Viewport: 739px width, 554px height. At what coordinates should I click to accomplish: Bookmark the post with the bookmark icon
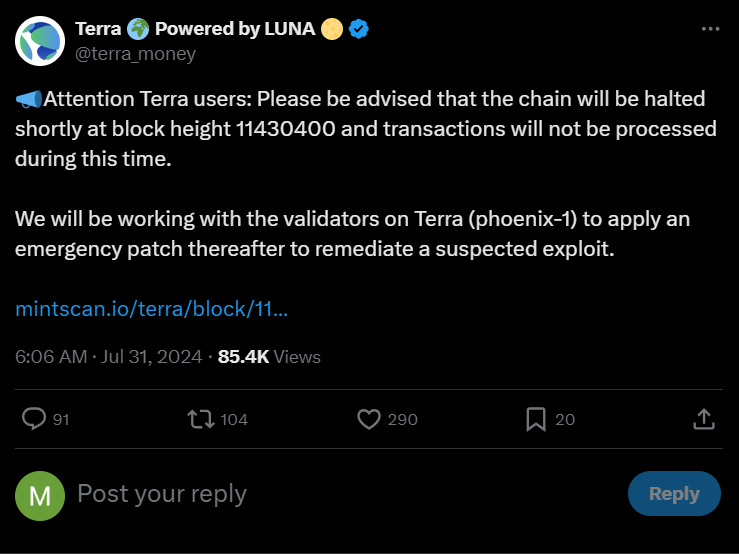pos(536,419)
